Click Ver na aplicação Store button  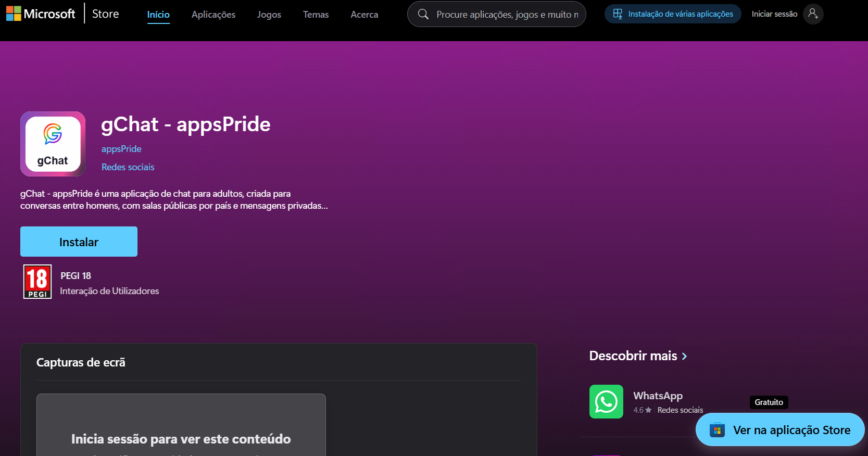pyautogui.click(x=780, y=429)
